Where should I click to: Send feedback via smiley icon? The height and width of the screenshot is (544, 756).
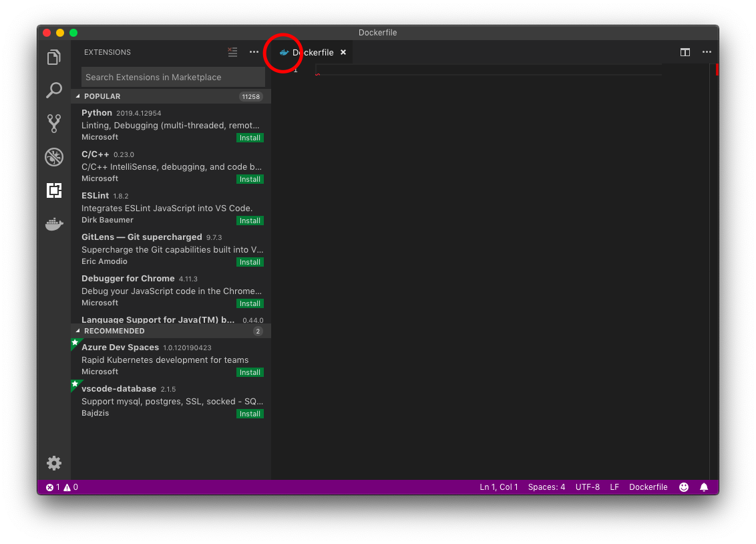tap(684, 487)
